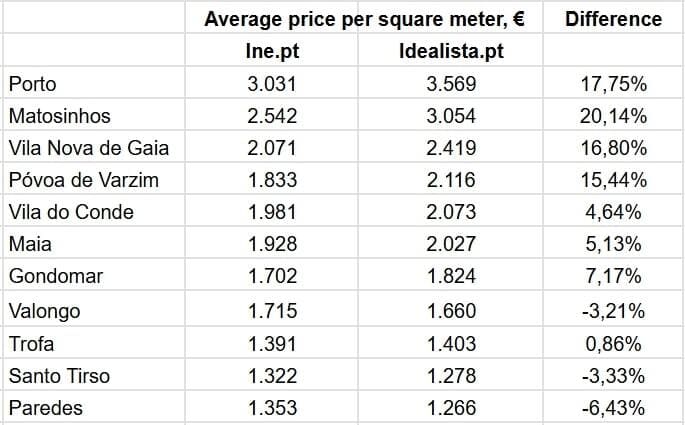Select Gondomar's Idealista.pt price 1.824

pos(451,277)
